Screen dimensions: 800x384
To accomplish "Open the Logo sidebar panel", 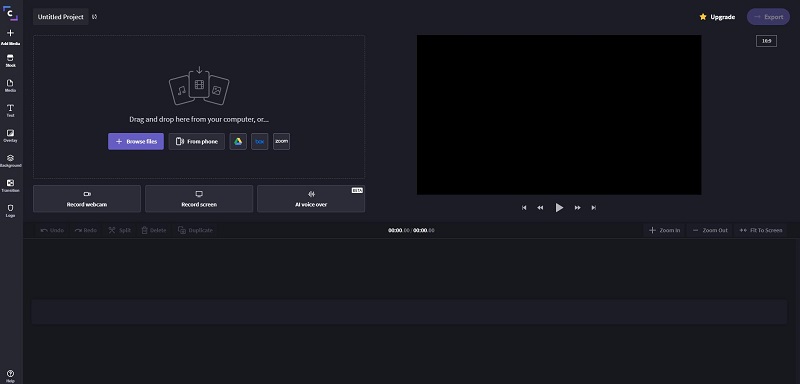I will [11, 211].
